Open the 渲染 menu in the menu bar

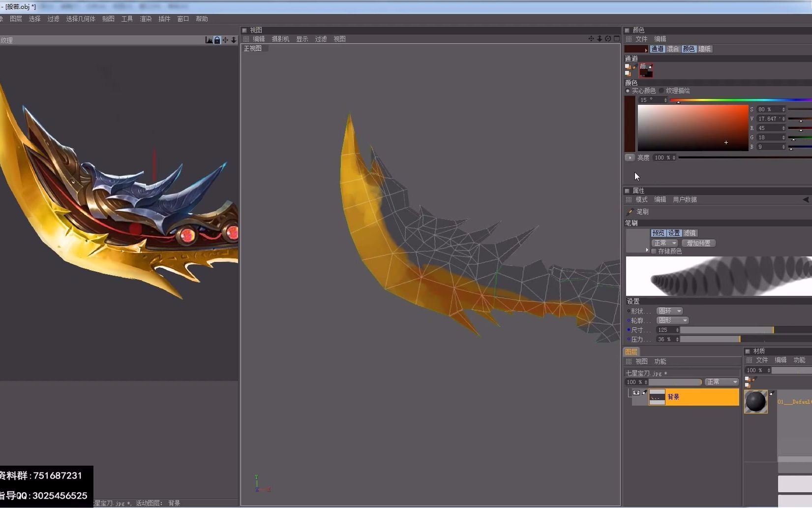click(146, 19)
